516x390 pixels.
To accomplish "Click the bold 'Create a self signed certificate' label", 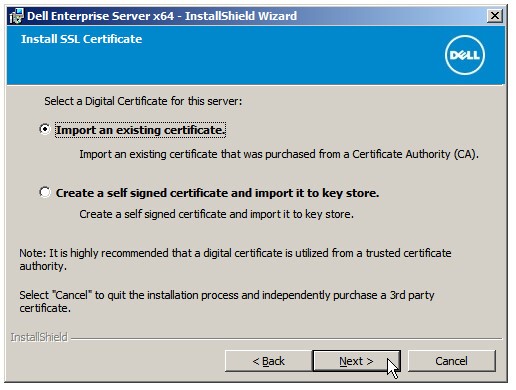I will [x=217, y=193].
